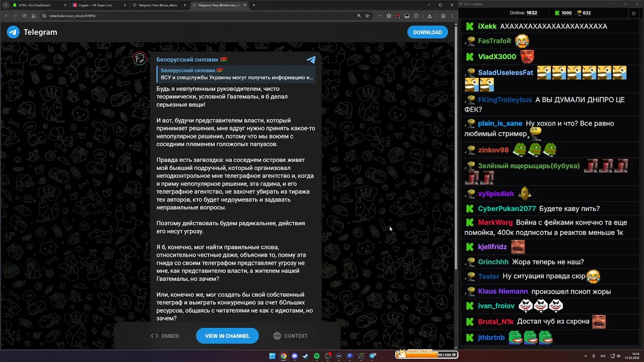Viewport: 644px width, 362px height.
Task: Go forward in browser history
Action: pyautogui.click(x=15, y=16)
